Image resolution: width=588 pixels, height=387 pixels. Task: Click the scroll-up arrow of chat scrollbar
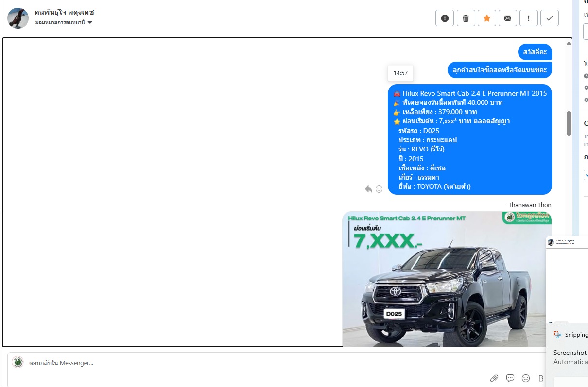click(569, 43)
